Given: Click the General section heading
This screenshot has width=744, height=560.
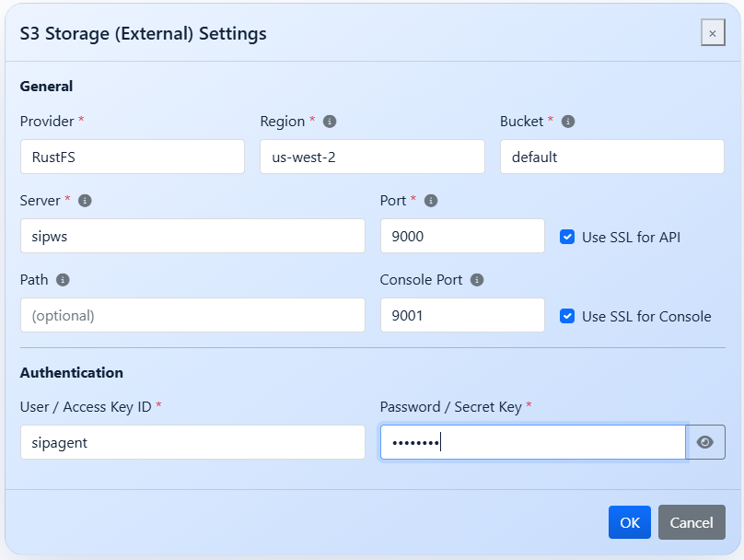Looking at the screenshot, I should 46,87.
